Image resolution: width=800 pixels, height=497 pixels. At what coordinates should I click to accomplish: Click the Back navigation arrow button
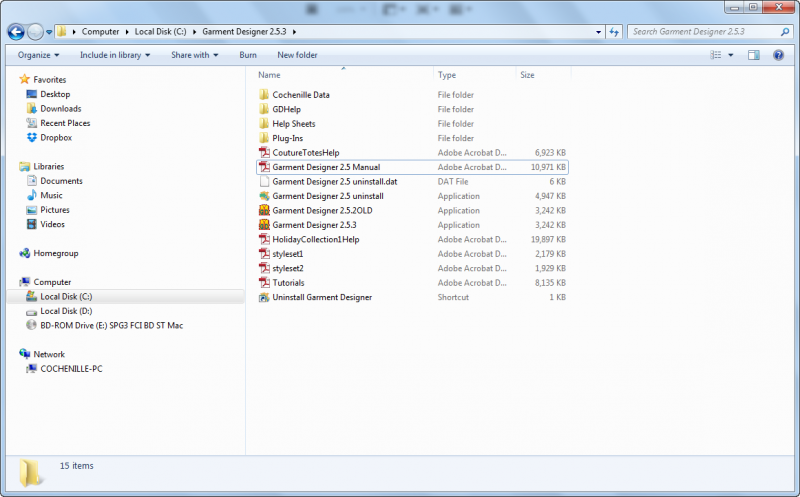pos(16,32)
